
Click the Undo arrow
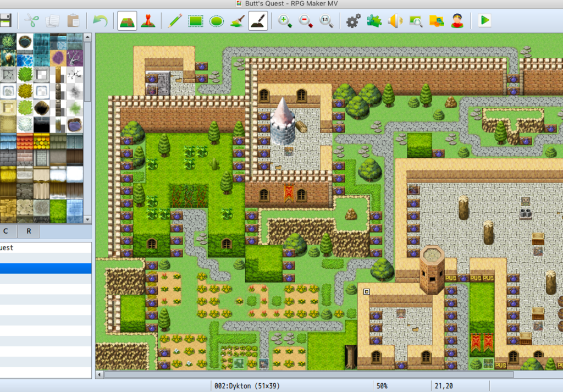tap(100, 21)
